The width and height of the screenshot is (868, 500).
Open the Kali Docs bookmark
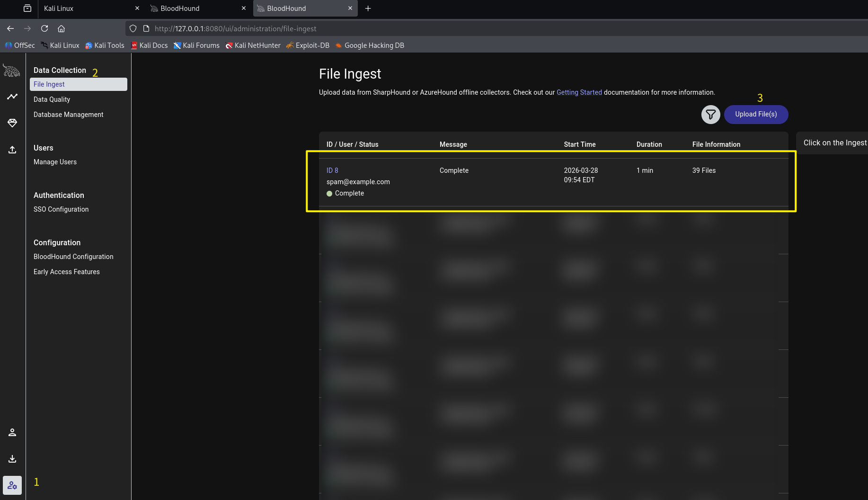click(x=149, y=45)
